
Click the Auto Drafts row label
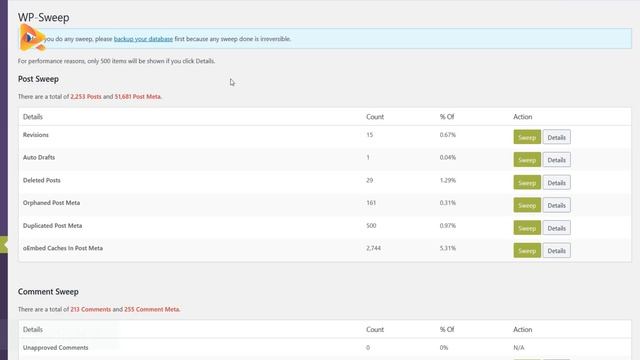39,157
